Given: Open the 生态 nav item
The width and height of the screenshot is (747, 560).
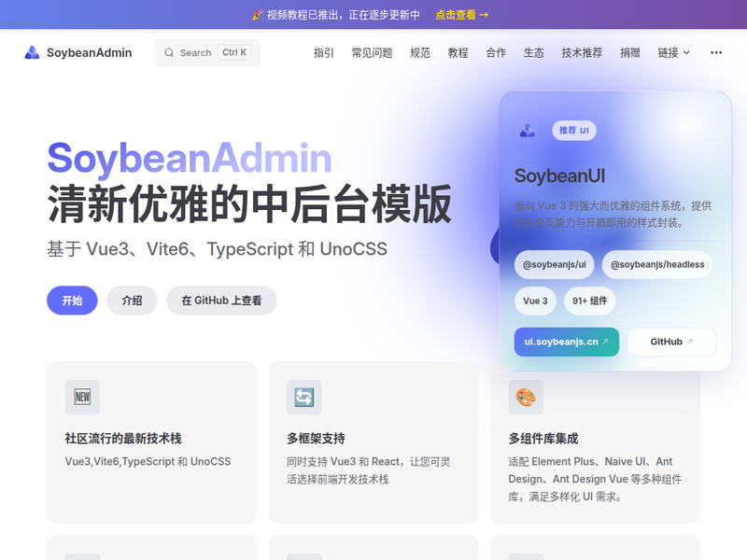Looking at the screenshot, I should click(x=533, y=53).
